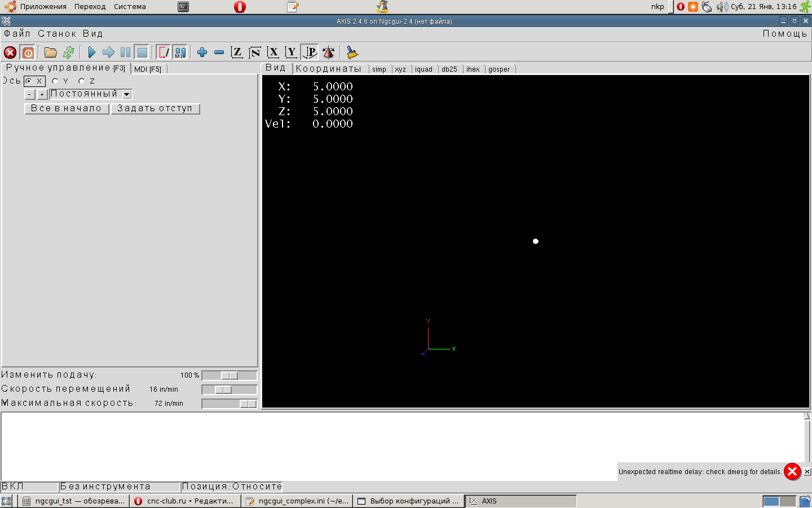Switch to top Z view
The width and height of the screenshot is (812, 508).
[237, 52]
